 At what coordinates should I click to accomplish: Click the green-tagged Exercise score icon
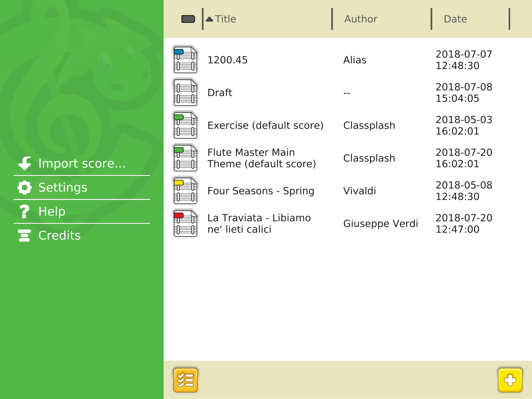185,125
